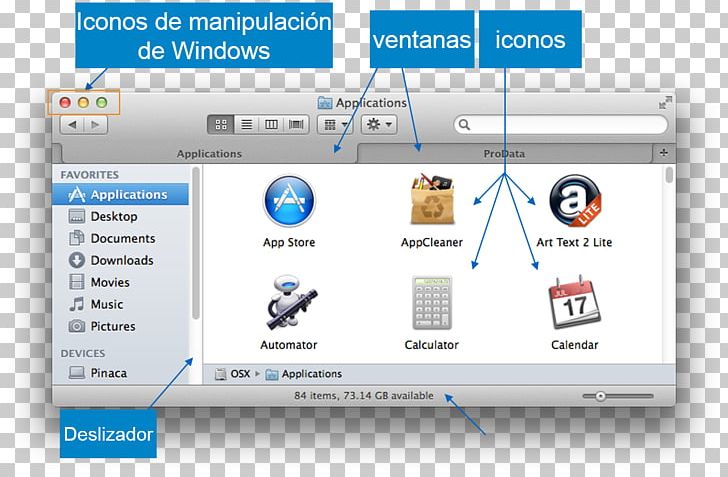Open Desktop in the sidebar
The height and width of the screenshot is (477, 728).
click(x=121, y=216)
